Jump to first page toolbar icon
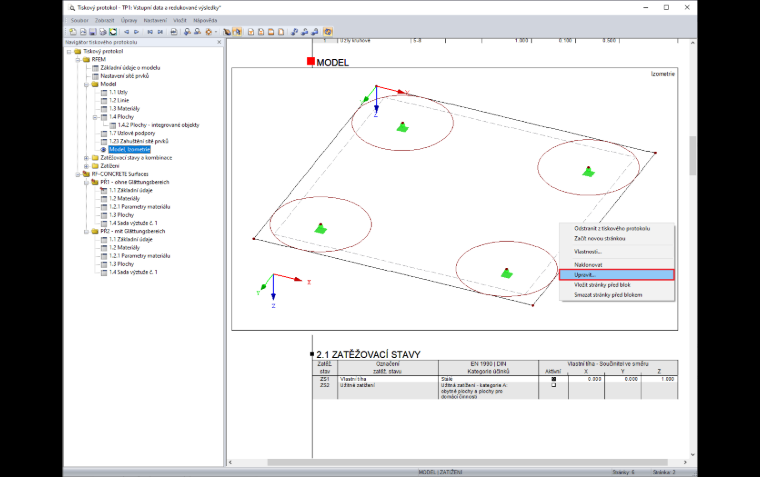Image resolution: width=760 pixels, height=477 pixels. 150,32
